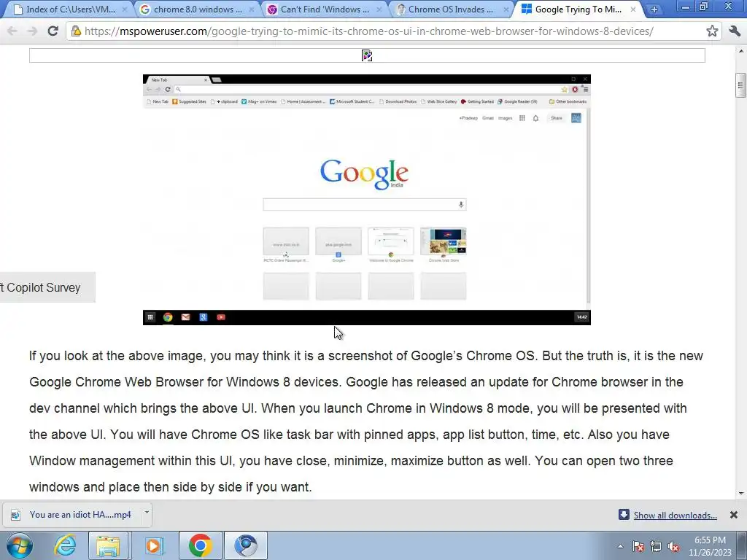Switch to the chrome 8.0 windows tab
This screenshot has width=747, height=560.
tap(197, 9)
